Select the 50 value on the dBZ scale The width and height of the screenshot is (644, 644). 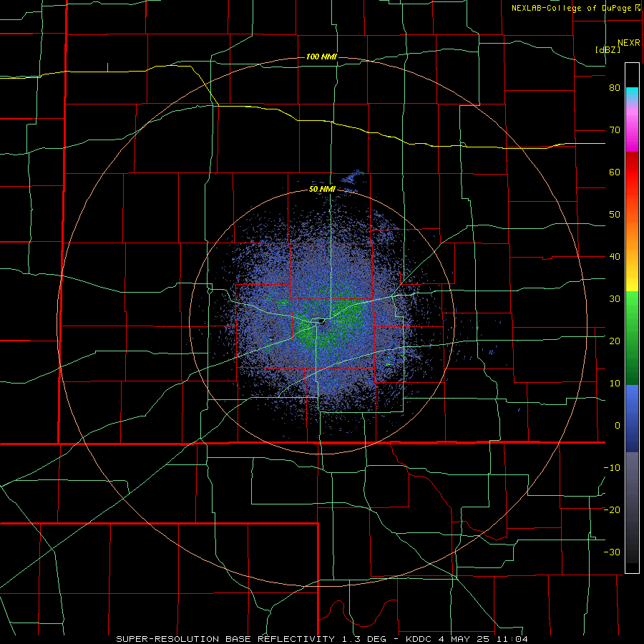(615, 215)
